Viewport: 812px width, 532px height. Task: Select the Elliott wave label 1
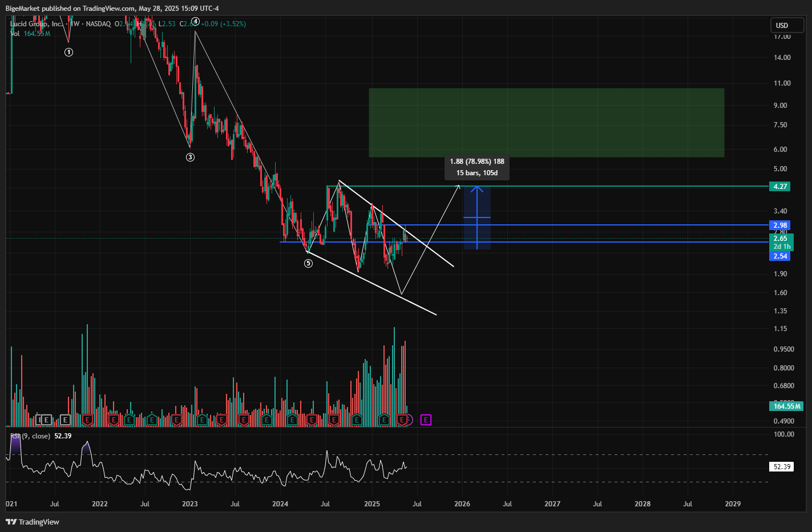pyautogui.click(x=68, y=52)
